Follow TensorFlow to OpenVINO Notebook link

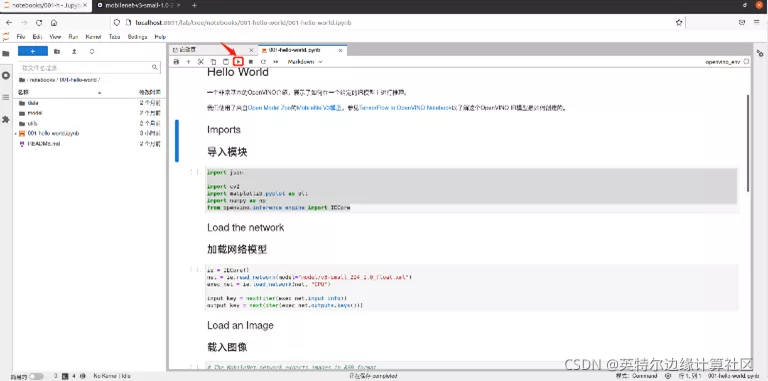tap(405, 107)
